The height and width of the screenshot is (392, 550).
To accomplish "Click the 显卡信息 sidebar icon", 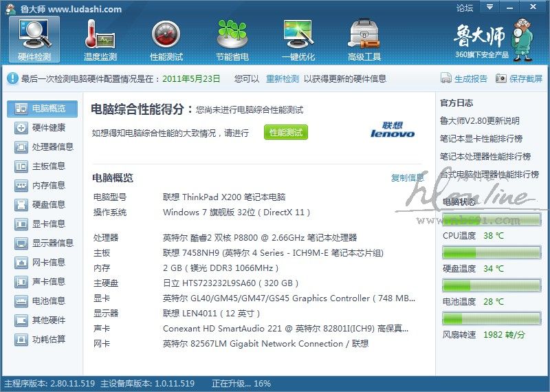I will coord(21,224).
